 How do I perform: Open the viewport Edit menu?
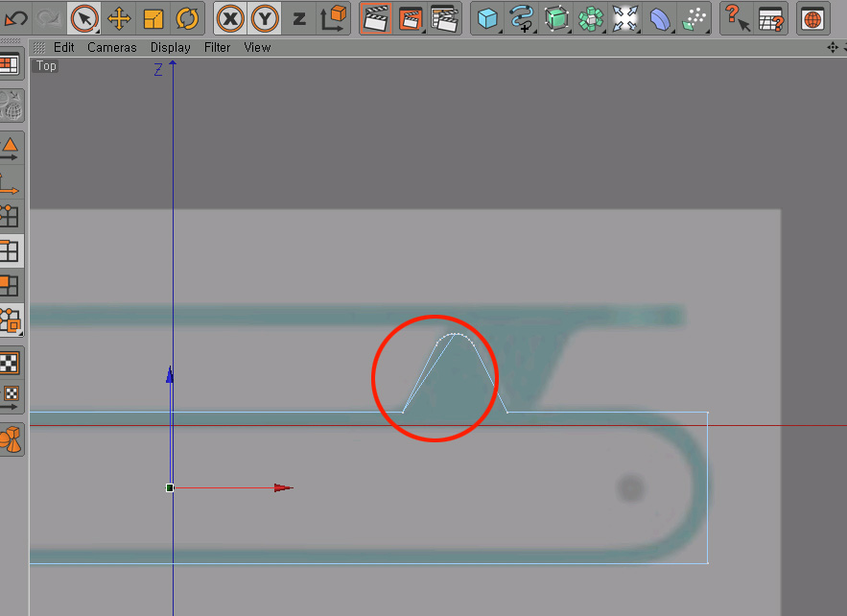click(63, 48)
